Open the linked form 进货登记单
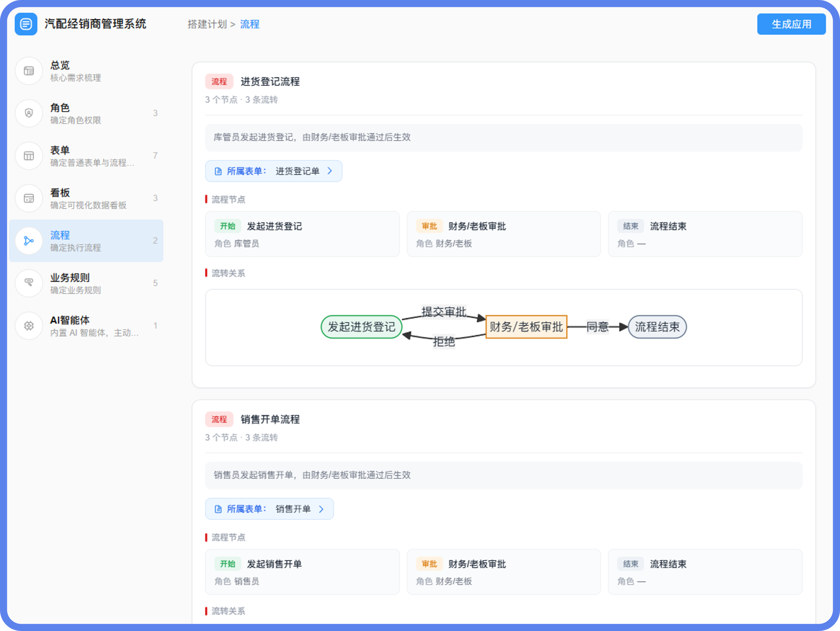 (274, 171)
